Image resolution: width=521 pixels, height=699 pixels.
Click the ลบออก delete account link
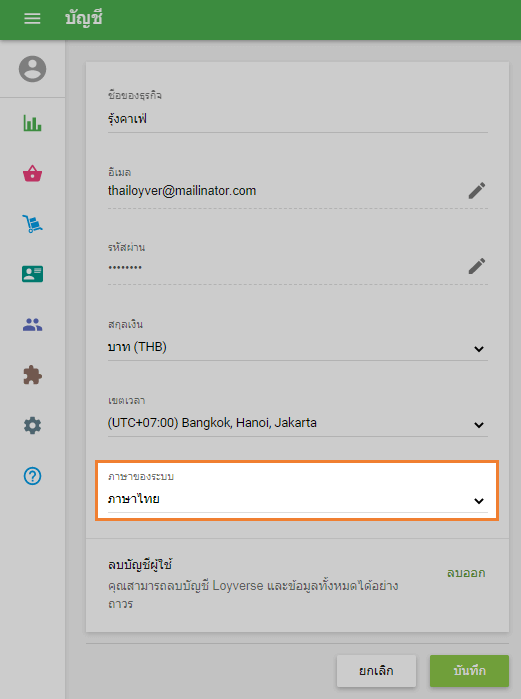tap(466, 573)
